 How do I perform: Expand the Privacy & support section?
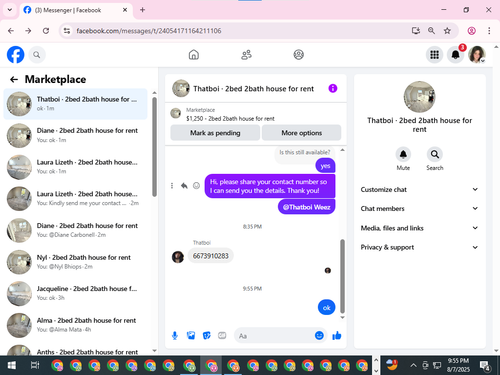coord(419,247)
